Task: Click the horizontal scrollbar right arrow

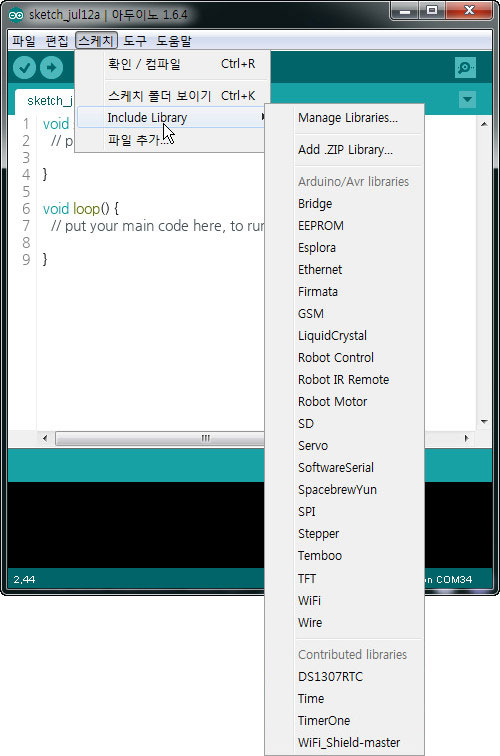Action: click(466, 438)
